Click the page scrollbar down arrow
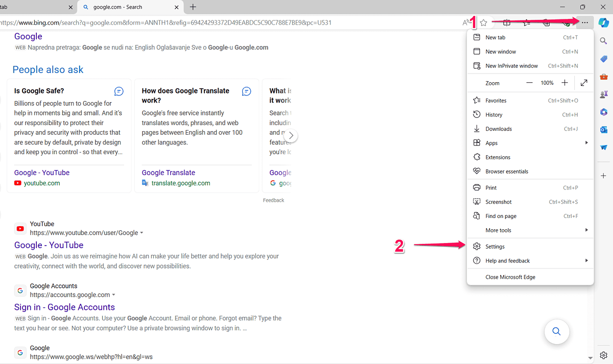The height and width of the screenshot is (364, 613). click(591, 358)
